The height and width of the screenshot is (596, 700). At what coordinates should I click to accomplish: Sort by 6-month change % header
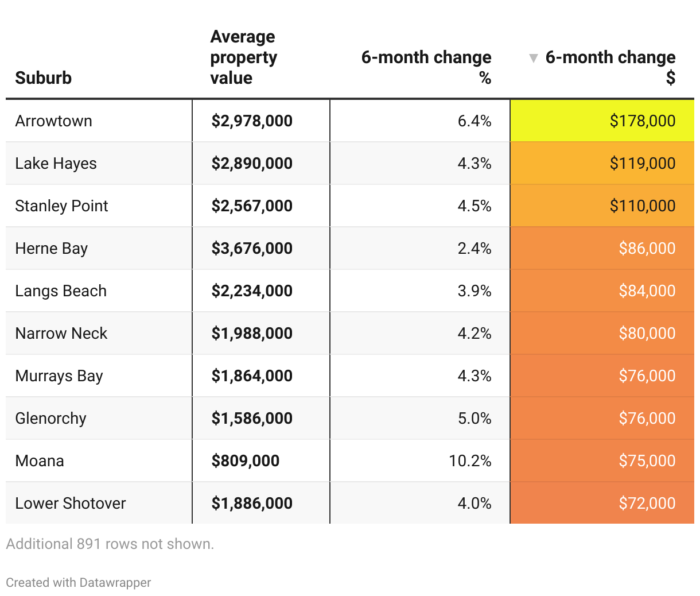(426, 67)
